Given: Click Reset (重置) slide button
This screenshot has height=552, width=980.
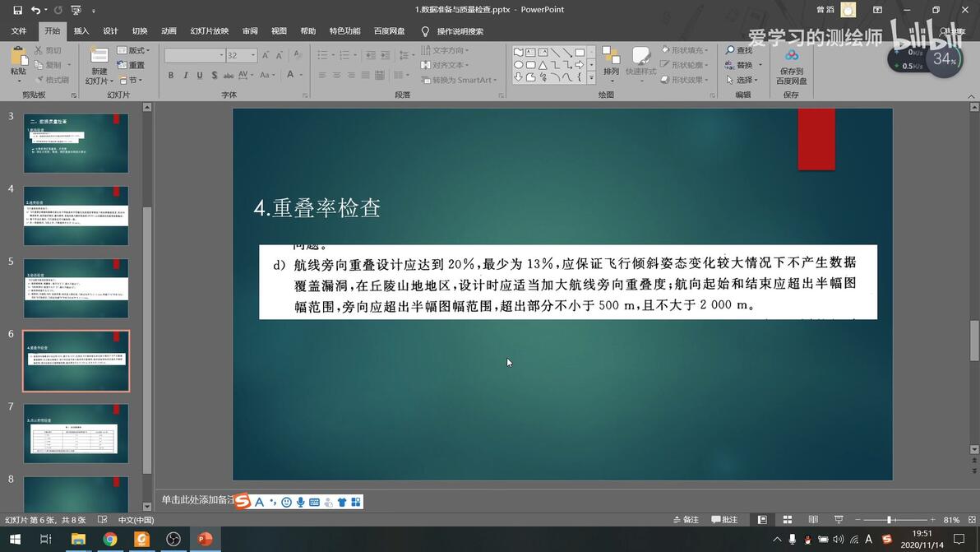Looking at the screenshot, I should (132, 65).
